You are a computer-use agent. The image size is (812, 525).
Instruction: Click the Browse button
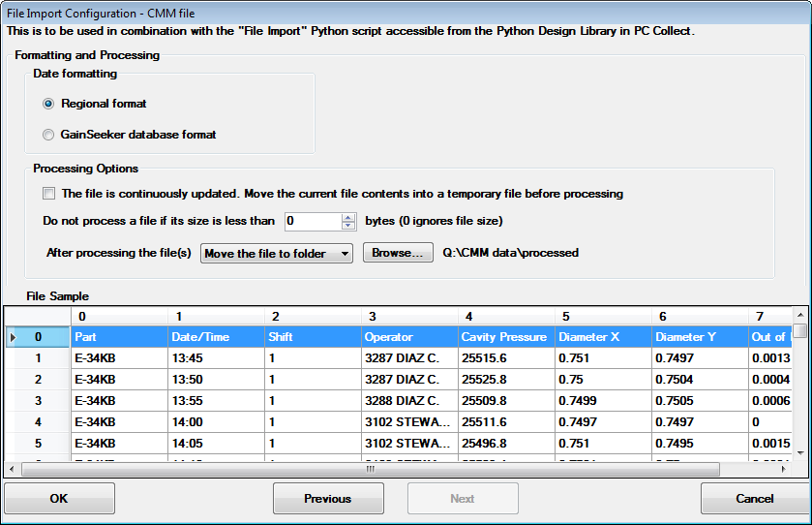[397, 254]
